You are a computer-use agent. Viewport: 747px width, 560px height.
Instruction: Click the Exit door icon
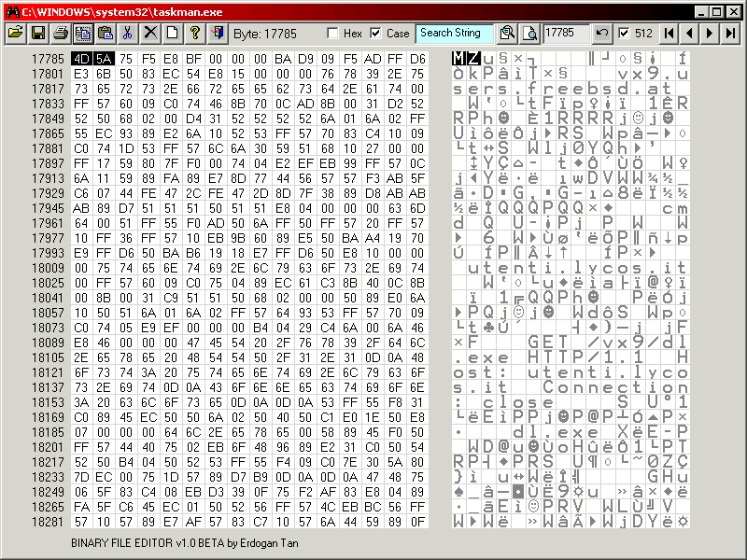point(217,33)
